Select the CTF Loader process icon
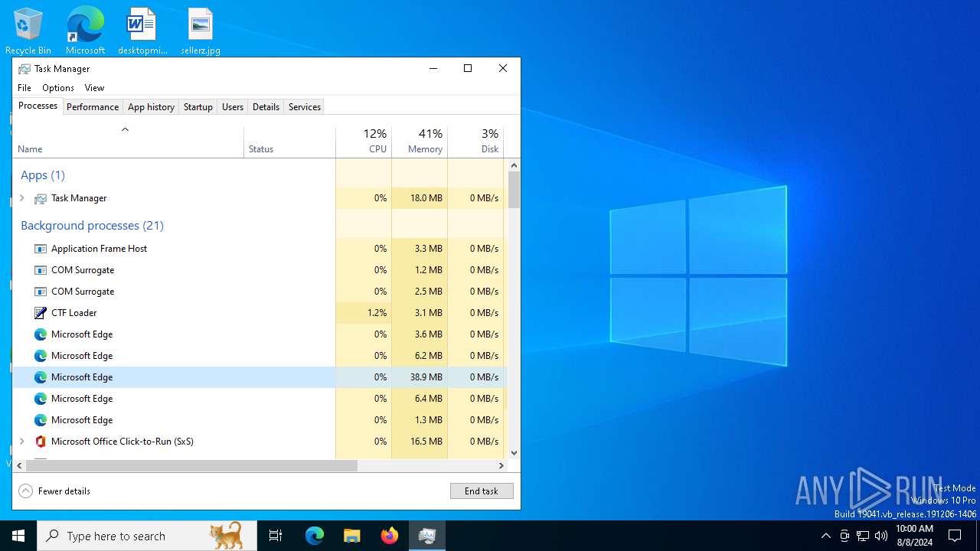The width and height of the screenshot is (980, 551). 41,313
